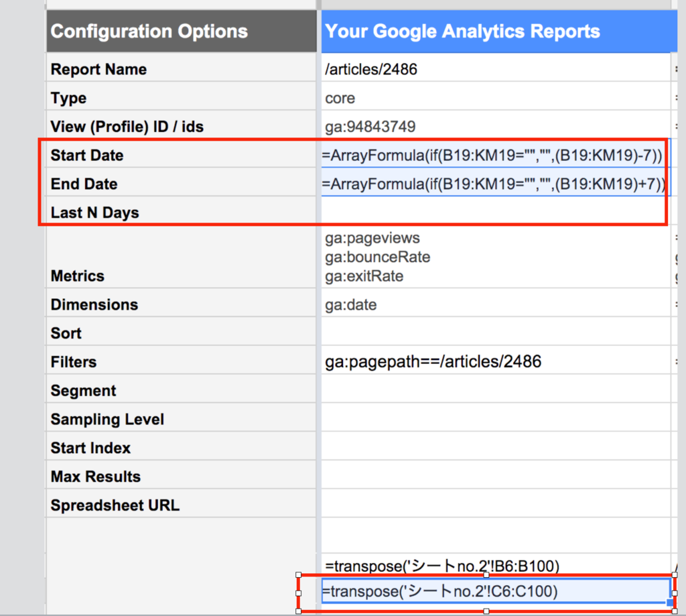Click the empty Sort value cell
The height and width of the screenshot is (616, 686).
pos(496,332)
